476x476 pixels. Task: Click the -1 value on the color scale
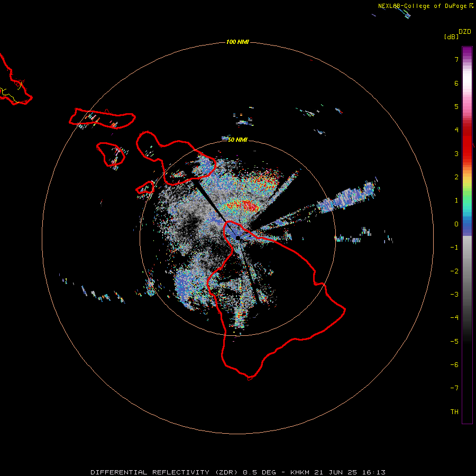454,248
